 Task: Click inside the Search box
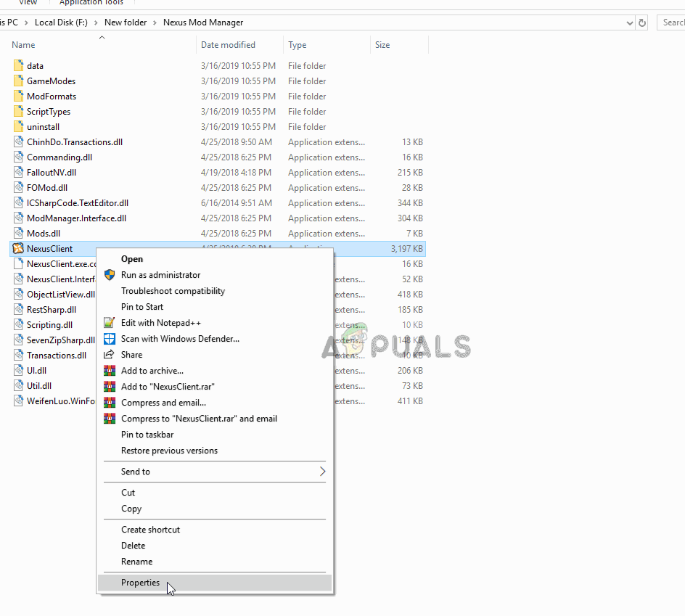tap(676, 22)
